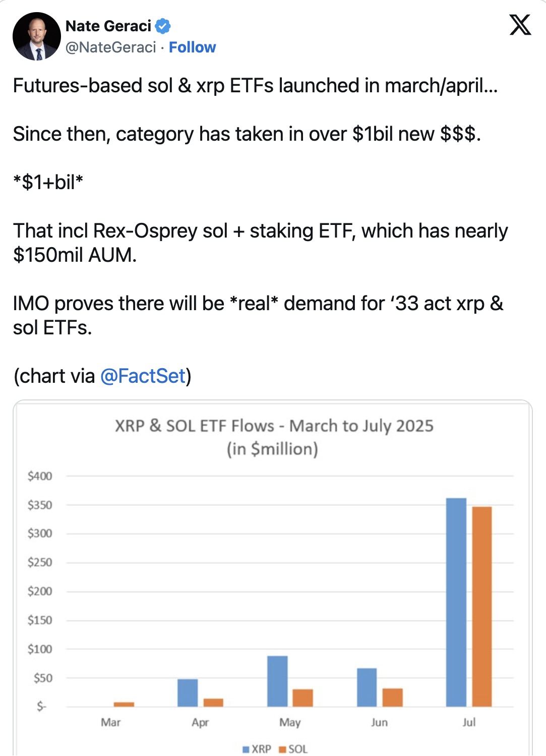
Task: Click the Follow link
Action: (x=192, y=47)
